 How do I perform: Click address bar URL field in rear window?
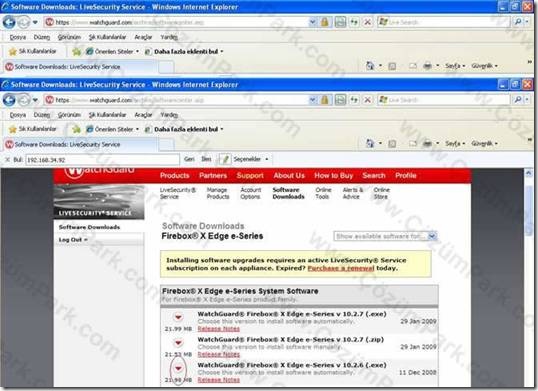pyautogui.click(x=176, y=22)
